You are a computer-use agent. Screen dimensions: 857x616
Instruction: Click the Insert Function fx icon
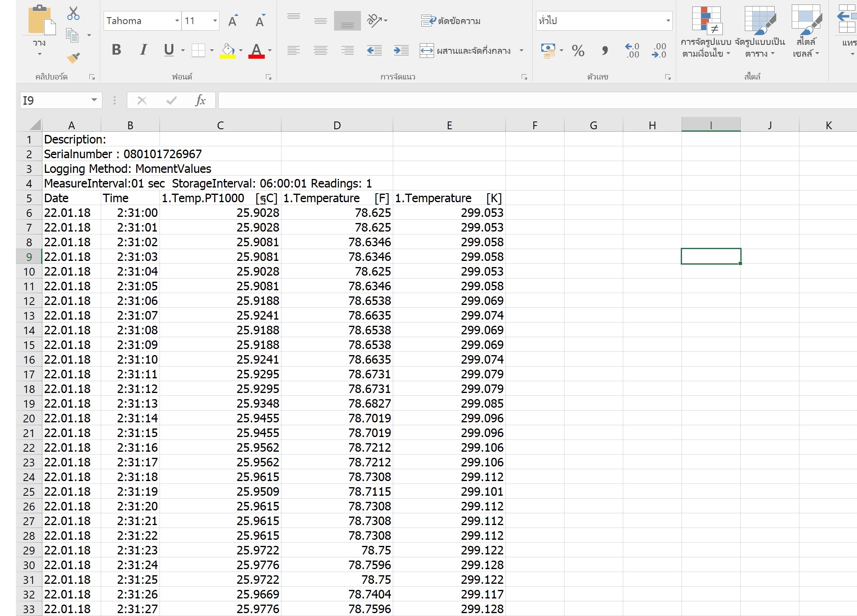(200, 100)
